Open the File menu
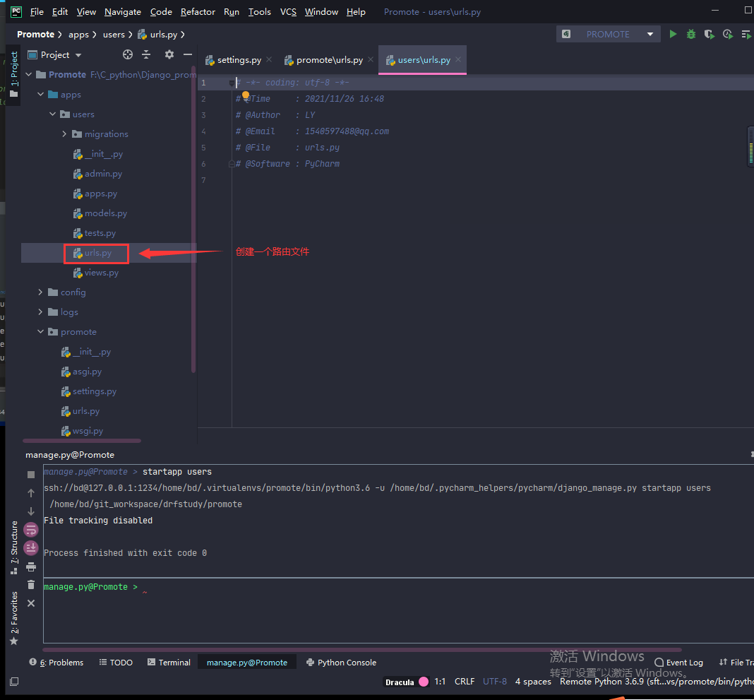754x700 pixels. coord(37,11)
